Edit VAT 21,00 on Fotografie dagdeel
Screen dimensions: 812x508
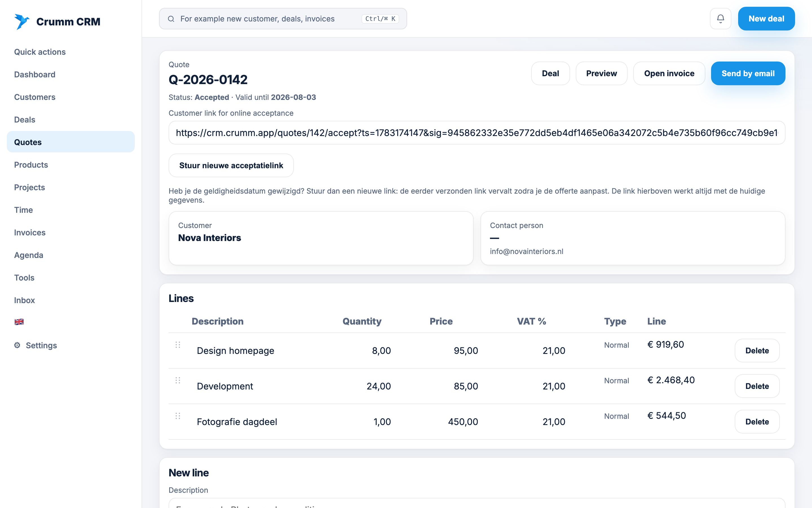(x=544, y=422)
